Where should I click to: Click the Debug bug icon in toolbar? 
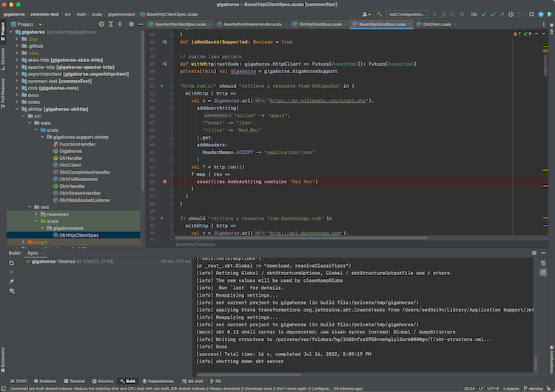tap(443, 15)
